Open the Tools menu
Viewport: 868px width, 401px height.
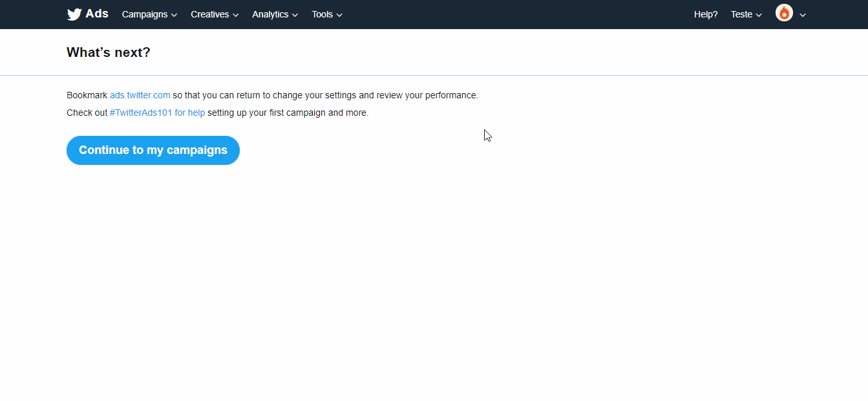point(327,14)
